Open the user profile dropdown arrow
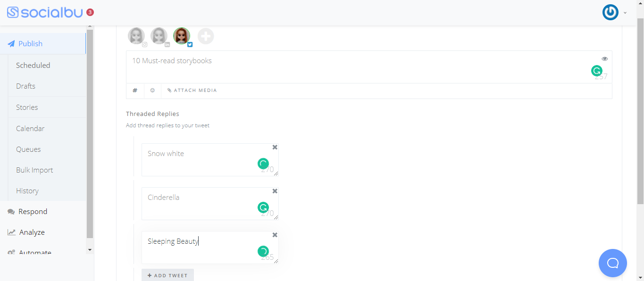Image resolution: width=644 pixels, height=281 pixels. [625, 13]
